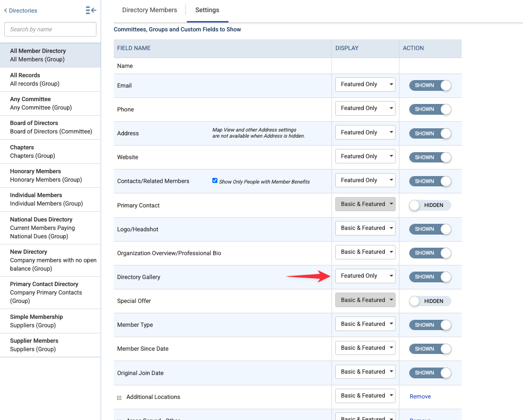
Task: Switch to the Directory Members tab
Action: (149, 10)
